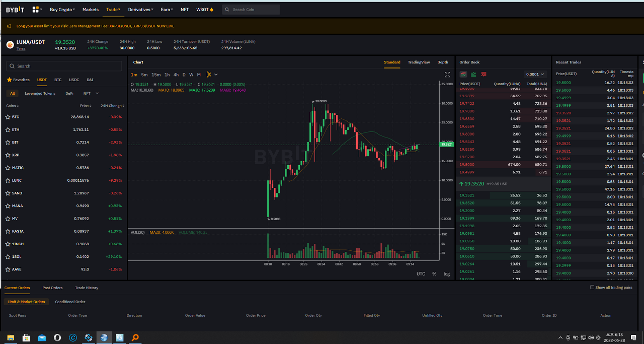The image size is (644, 344).
Task: Click the UTC timezone setting
Action: click(421, 274)
